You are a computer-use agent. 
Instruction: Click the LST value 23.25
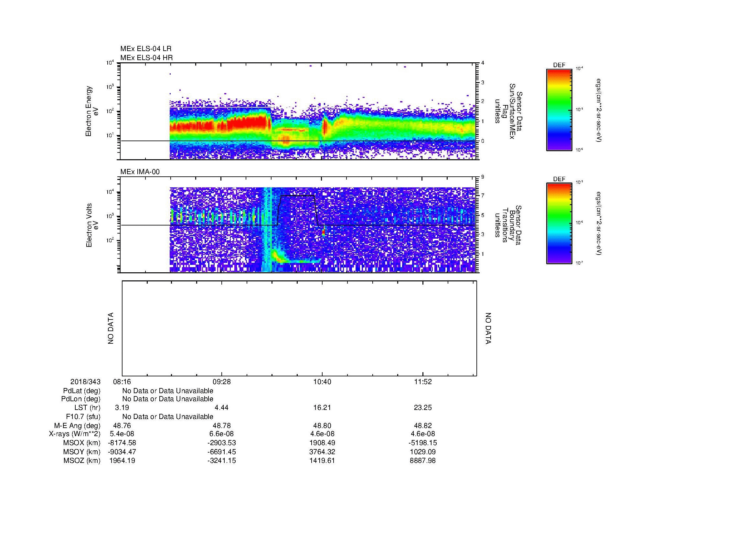point(423,408)
